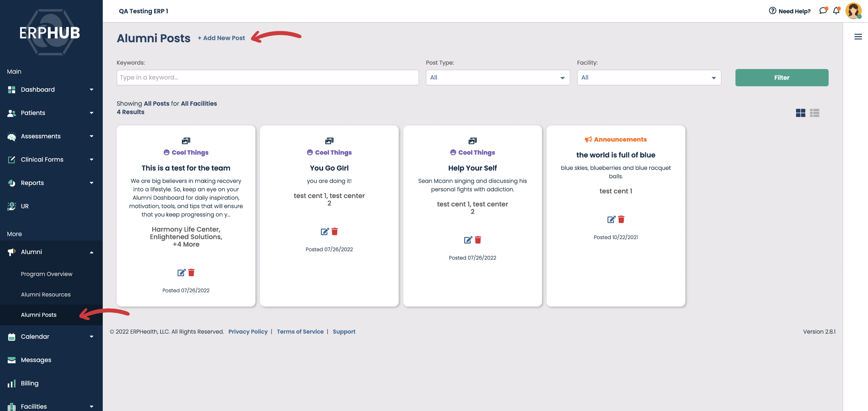Collapse the Alumni sidebar section

[x=91, y=252]
